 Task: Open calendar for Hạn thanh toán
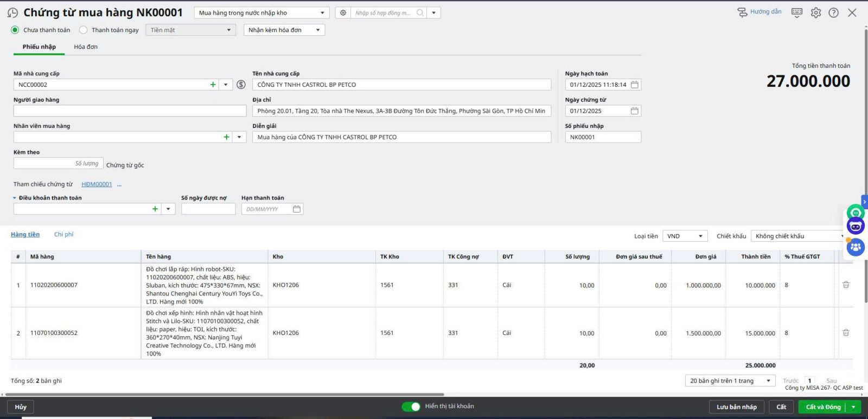pyautogui.click(x=297, y=209)
